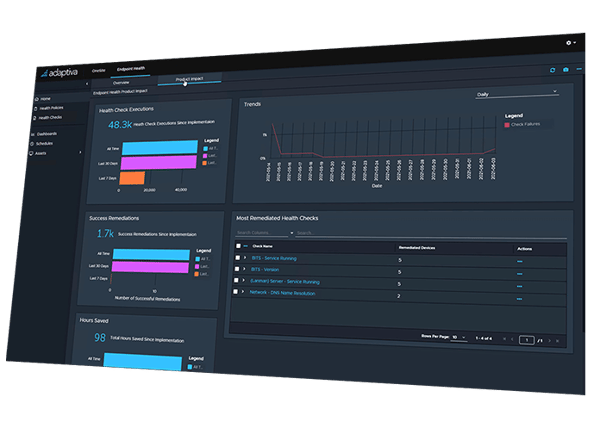This screenshot has width=600, height=428.
Task: Click the Adaptiva logo
Action: click(x=60, y=73)
